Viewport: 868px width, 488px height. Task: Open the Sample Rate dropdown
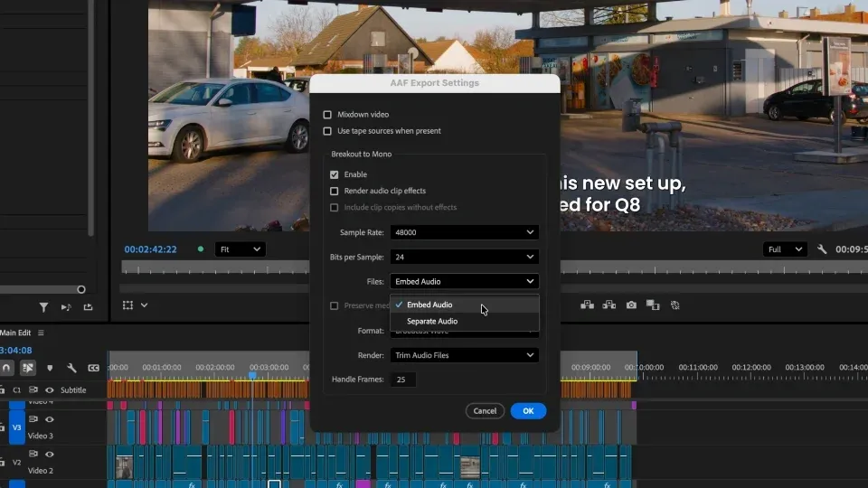point(464,232)
